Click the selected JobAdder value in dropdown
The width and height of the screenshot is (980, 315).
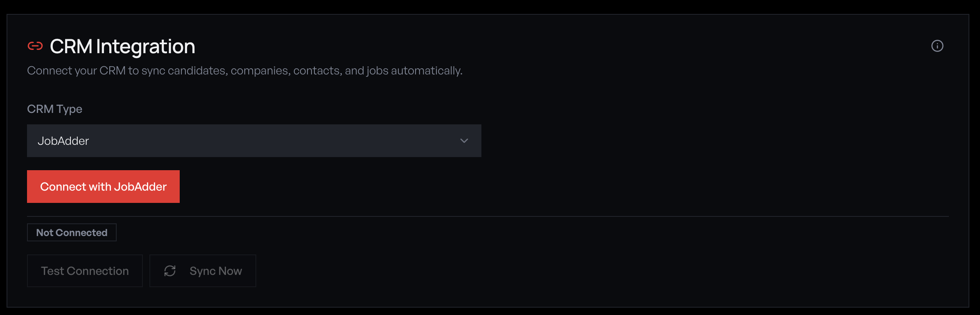click(x=63, y=141)
